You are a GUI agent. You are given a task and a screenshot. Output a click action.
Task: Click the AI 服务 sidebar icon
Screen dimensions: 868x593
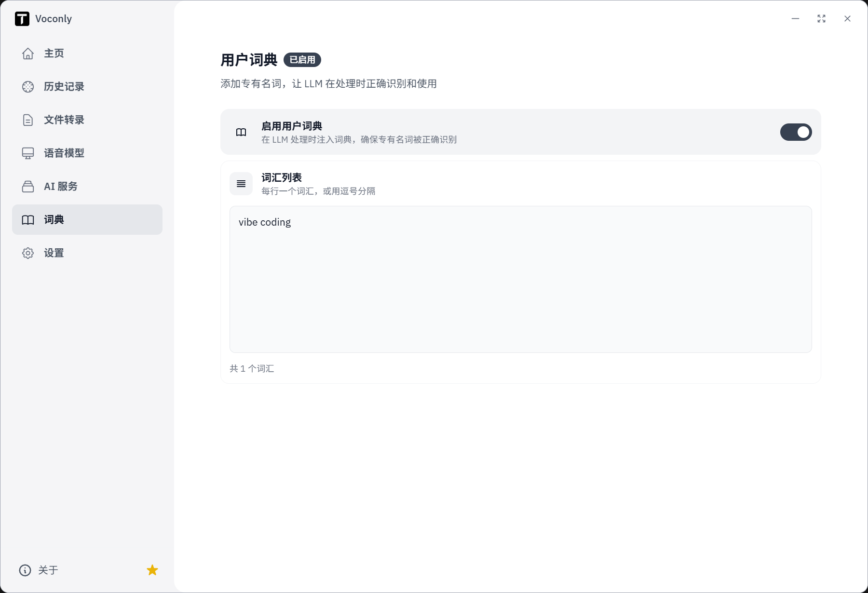tap(28, 187)
